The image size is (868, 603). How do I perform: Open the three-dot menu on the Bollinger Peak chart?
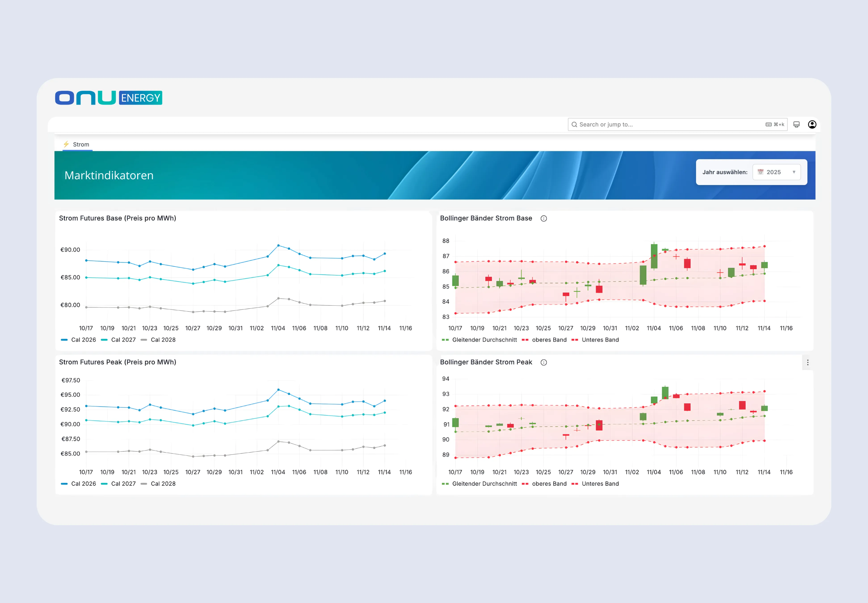[808, 362]
